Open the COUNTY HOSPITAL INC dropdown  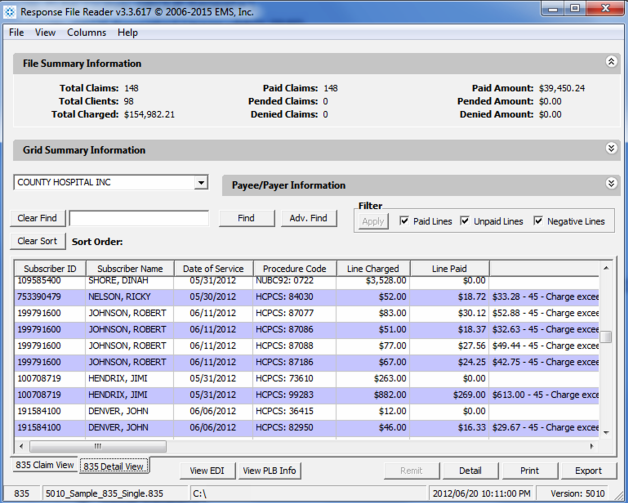tap(201, 183)
